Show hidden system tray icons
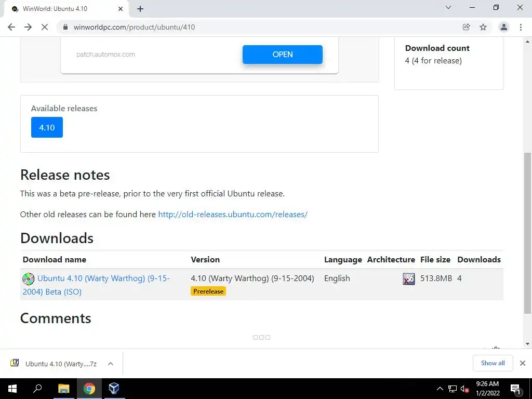 click(x=440, y=389)
